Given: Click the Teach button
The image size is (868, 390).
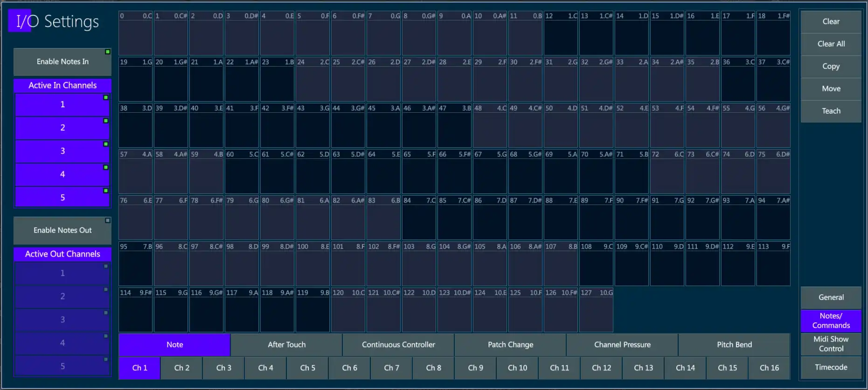Looking at the screenshot, I should click(x=831, y=111).
